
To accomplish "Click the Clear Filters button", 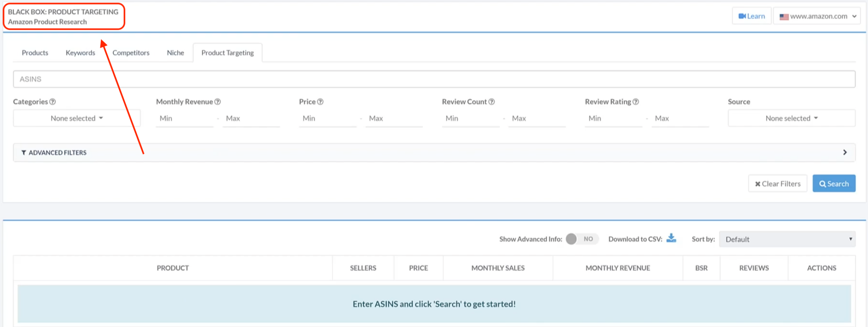I will point(777,184).
